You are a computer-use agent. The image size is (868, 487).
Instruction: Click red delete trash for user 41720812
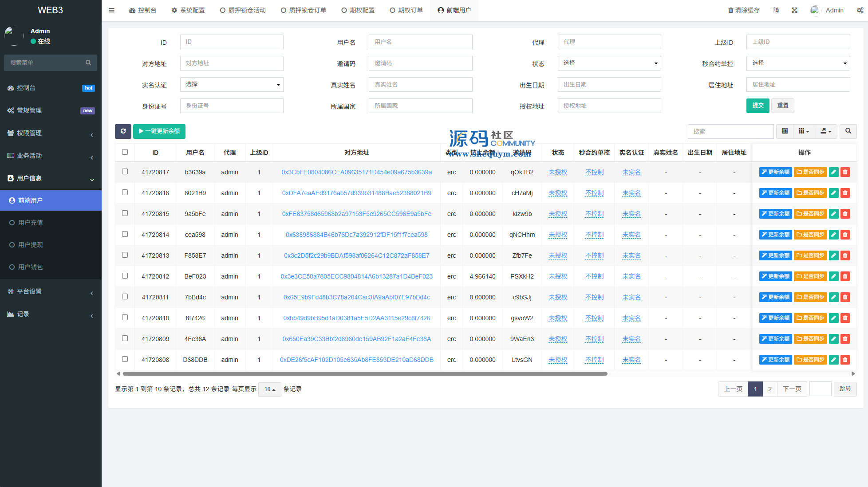click(x=845, y=276)
